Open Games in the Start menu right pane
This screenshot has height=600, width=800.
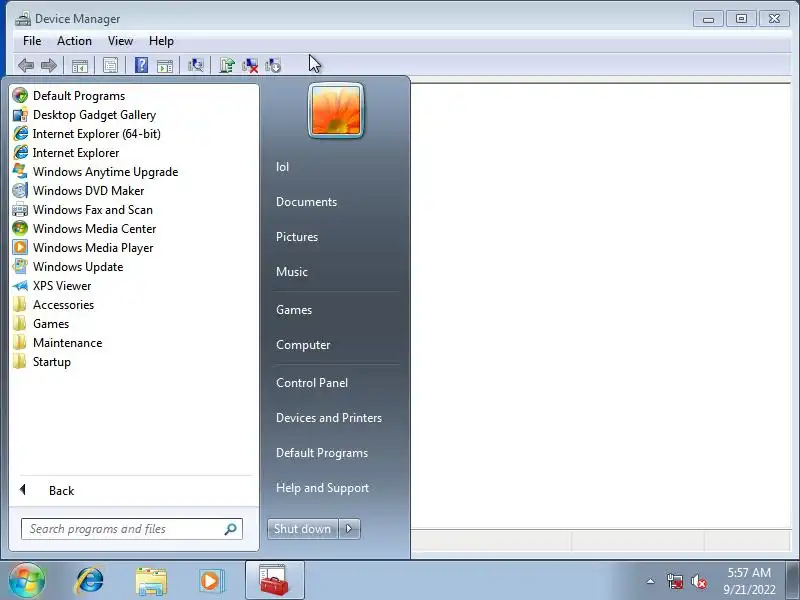[294, 310]
